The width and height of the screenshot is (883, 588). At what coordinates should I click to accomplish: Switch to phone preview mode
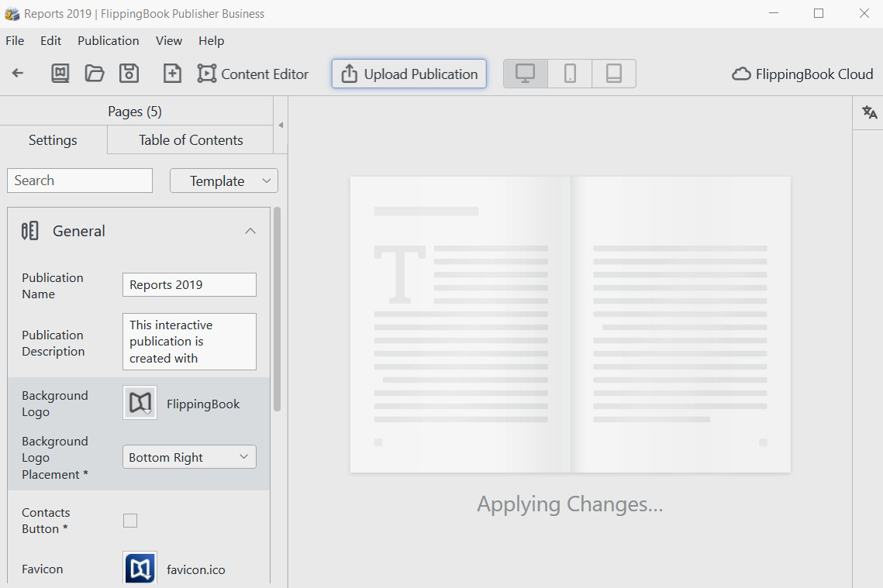[x=570, y=74]
